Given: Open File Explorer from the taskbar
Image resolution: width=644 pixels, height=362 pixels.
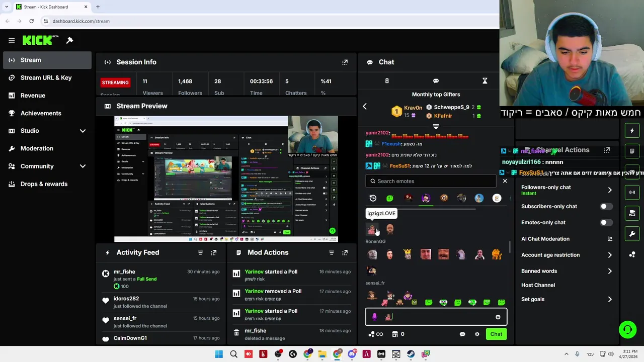Looking at the screenshot, I should (322, 354).
